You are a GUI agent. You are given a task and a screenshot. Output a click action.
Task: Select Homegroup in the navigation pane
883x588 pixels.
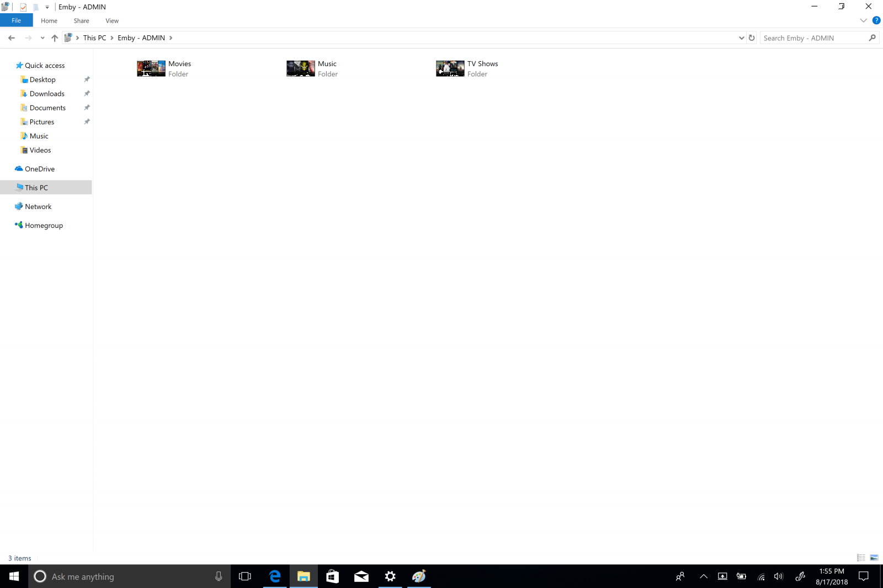click(44, 226)
